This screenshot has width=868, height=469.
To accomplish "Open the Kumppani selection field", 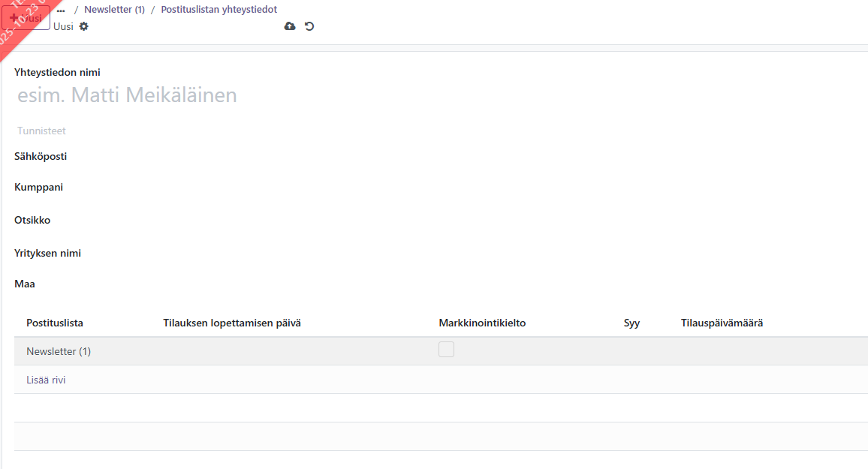I will [300, 188].
